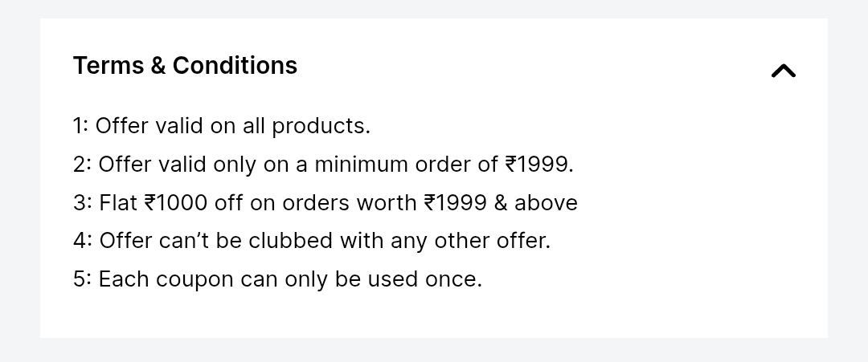Click the list number '2:'
This screenshot has width=868, height=362.
[x=82, y=165]
